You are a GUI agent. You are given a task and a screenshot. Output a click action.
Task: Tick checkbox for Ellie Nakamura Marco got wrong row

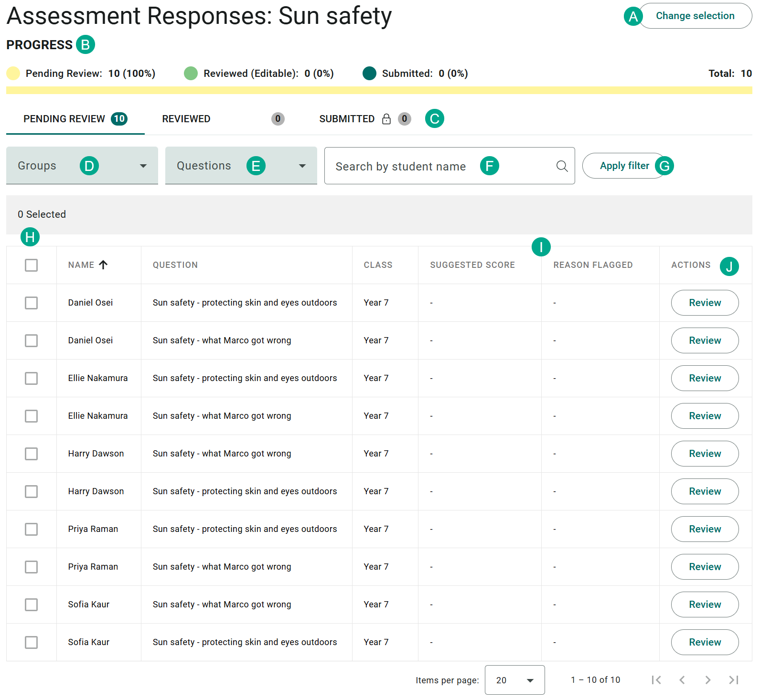coord(32,416)
